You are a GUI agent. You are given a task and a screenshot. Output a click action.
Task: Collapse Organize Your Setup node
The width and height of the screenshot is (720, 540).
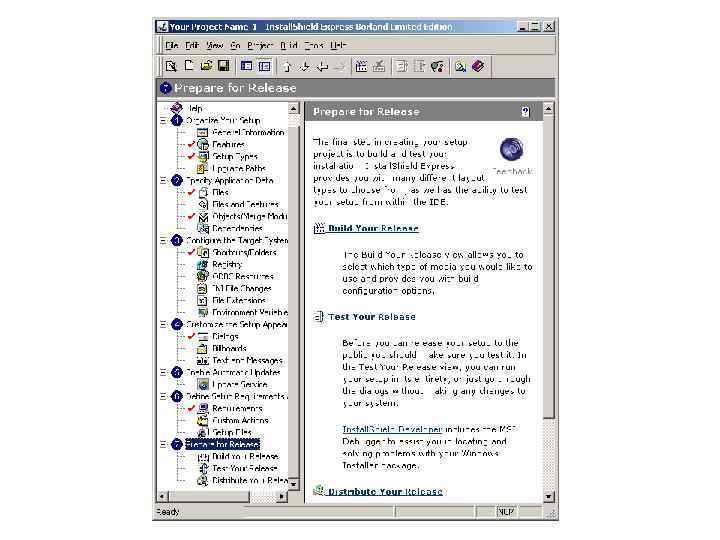pos(163,121)
